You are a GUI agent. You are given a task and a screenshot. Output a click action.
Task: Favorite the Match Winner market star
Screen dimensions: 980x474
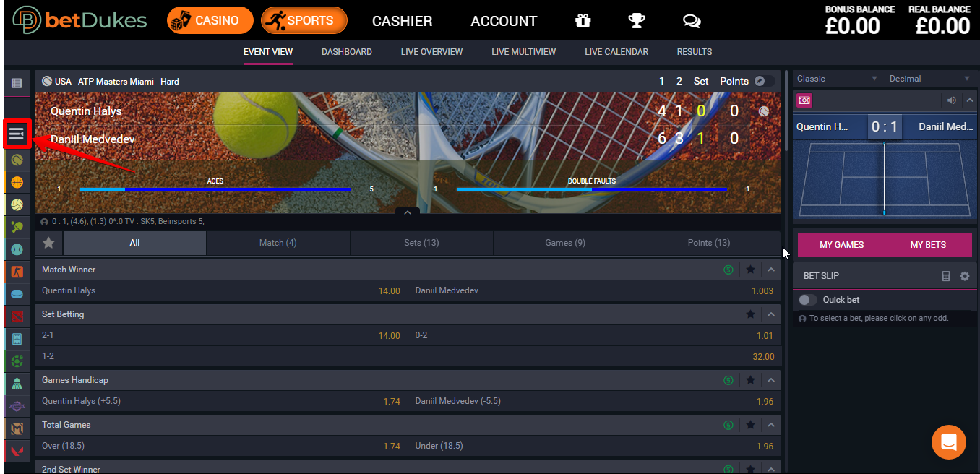(x=751, y=270)
